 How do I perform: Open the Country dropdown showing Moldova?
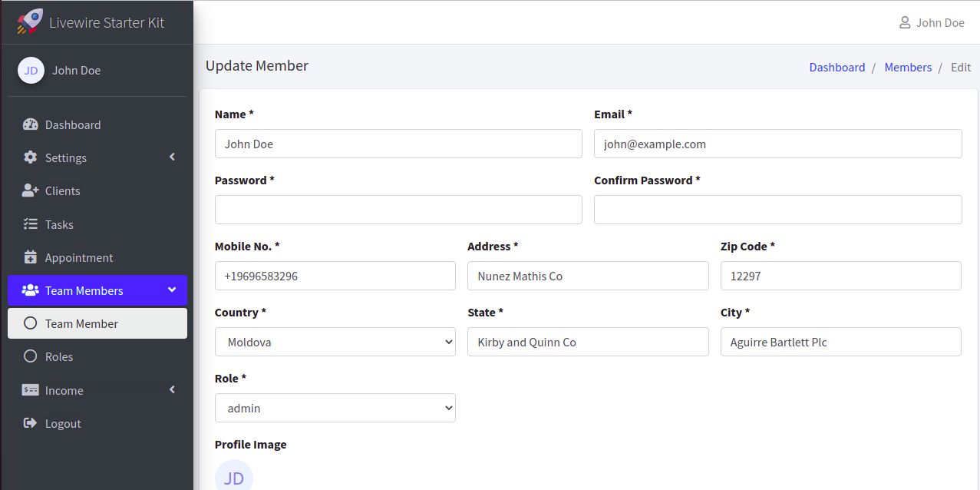click(x=335, y=342)
